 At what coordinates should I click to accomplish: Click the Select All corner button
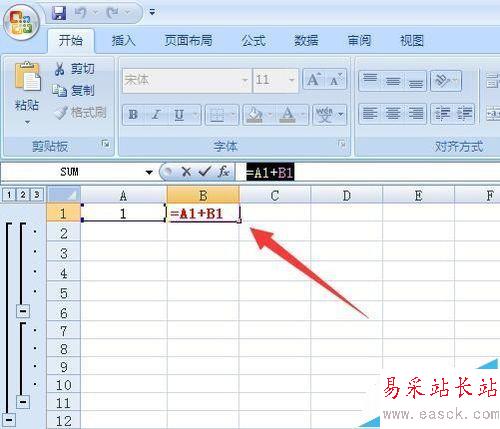point(64,195)
